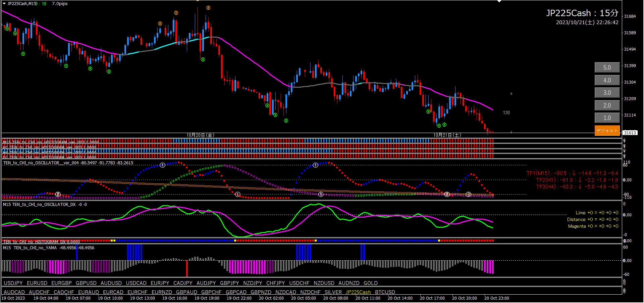Switch chart to EURNZD symbol
644x303 pixels.
click(x=162, y=292)
